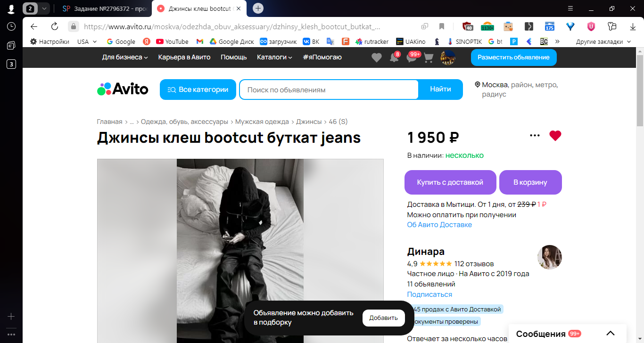Screen dimensions: 644x343
Task: Open the main product photo
Action: tap(240, 251)
